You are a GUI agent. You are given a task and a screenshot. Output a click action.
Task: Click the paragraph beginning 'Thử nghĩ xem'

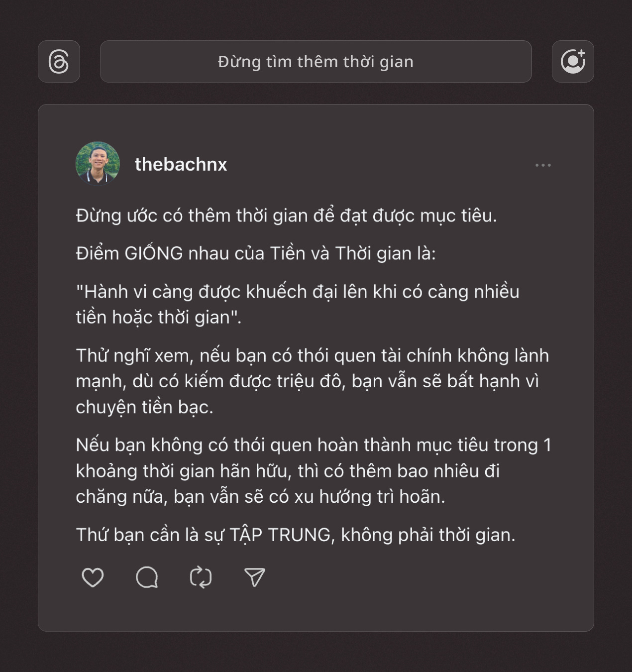312,381
